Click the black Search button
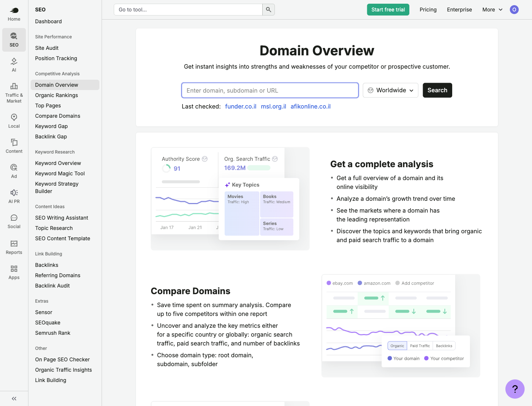This screenshot has width=532, height=406. [437, 90]
